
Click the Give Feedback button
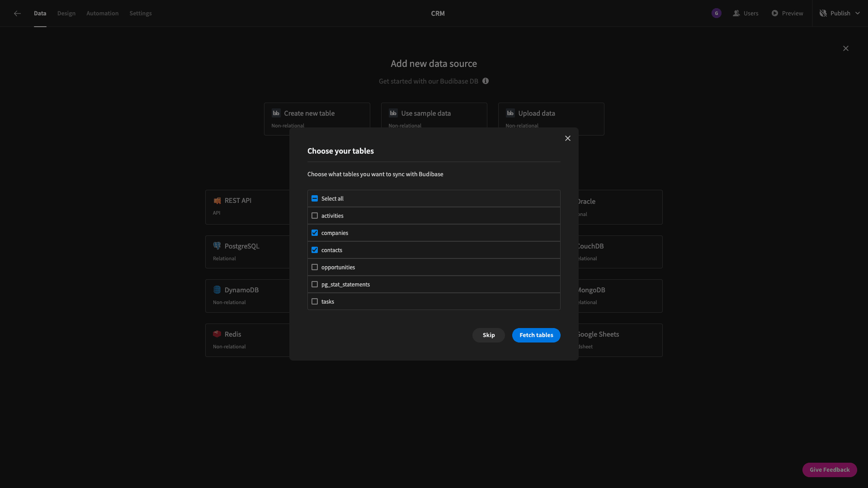829,470
